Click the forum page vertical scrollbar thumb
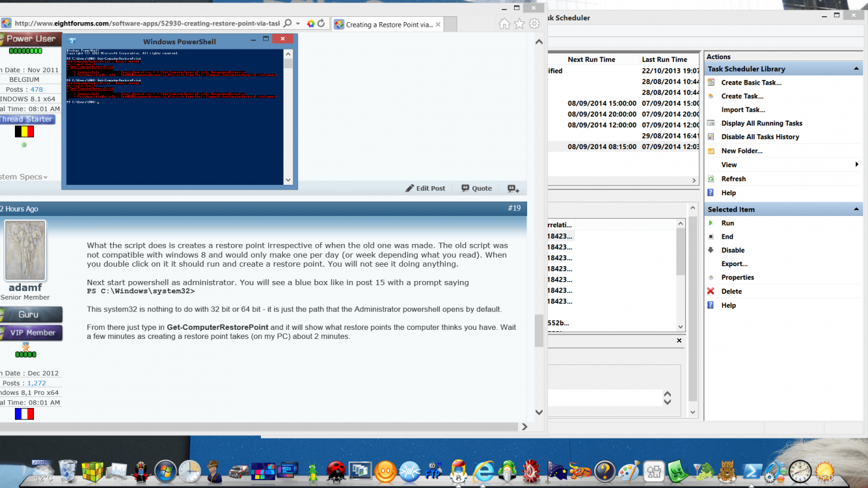 tap(539, 331)
